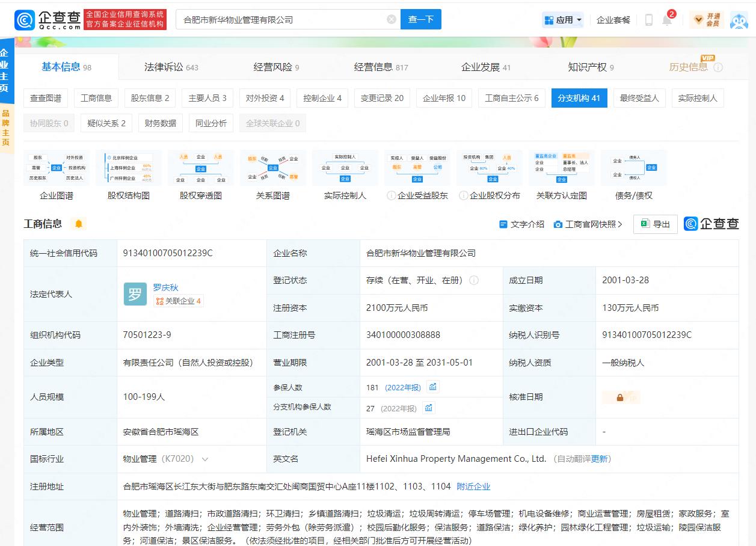Clear the search box text

tap(392, 19)
